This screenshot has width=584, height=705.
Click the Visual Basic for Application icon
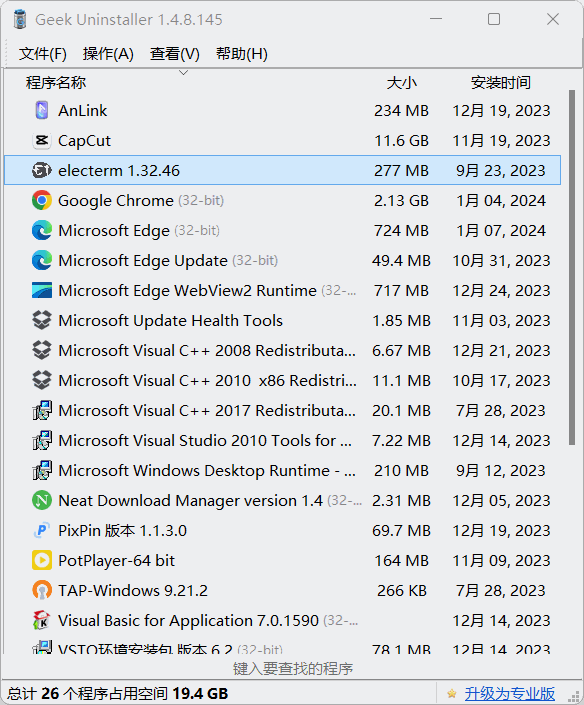click(x=42, y=620)
